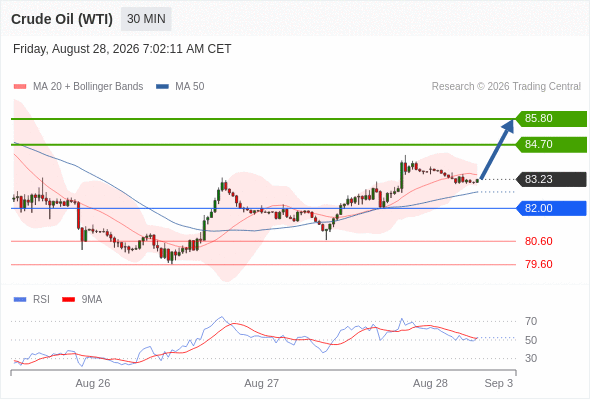Screen dimensions: 590x400
Task: Click the green 84.70 resistance price tag
Action: coord(551,144)
